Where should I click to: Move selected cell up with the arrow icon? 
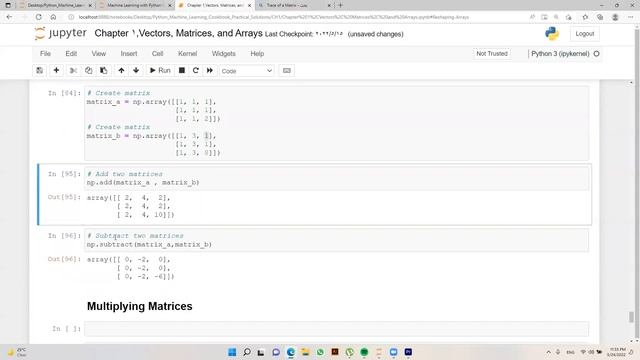[x=121, y=71]
